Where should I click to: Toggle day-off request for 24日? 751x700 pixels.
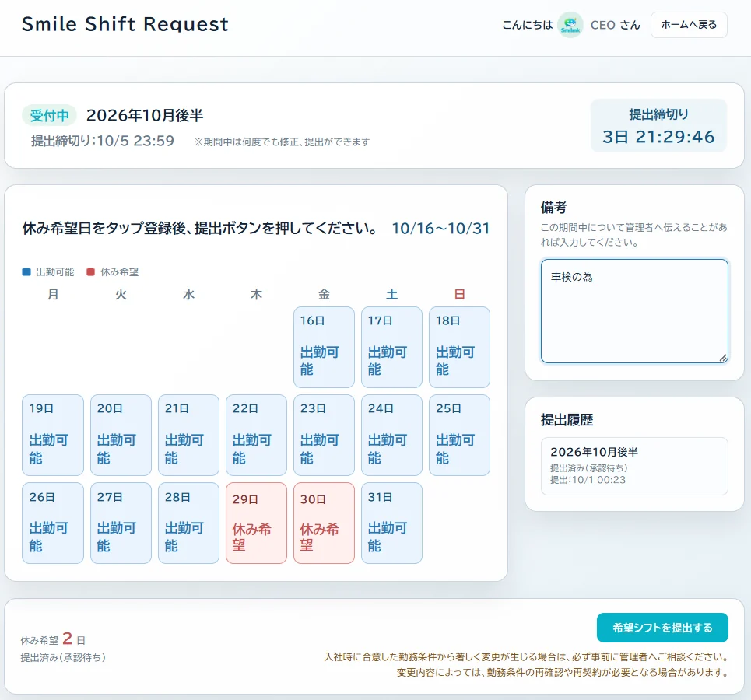pyautogui.click(x=391, y=436)
